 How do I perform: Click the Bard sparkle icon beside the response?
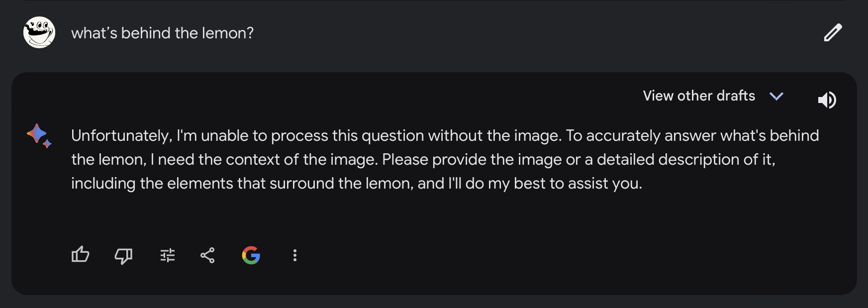coord(39,135)
